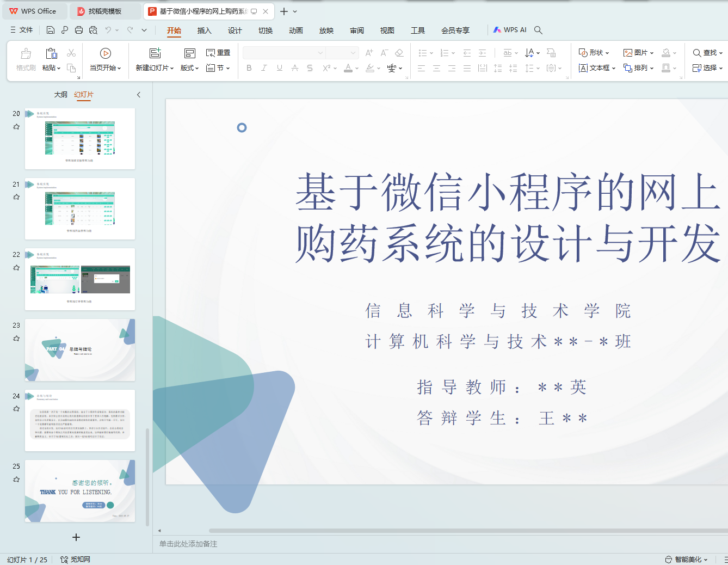Click the Decrease Indent icon
This screenshot has height=565, width=728.
[x=467, y=53]
